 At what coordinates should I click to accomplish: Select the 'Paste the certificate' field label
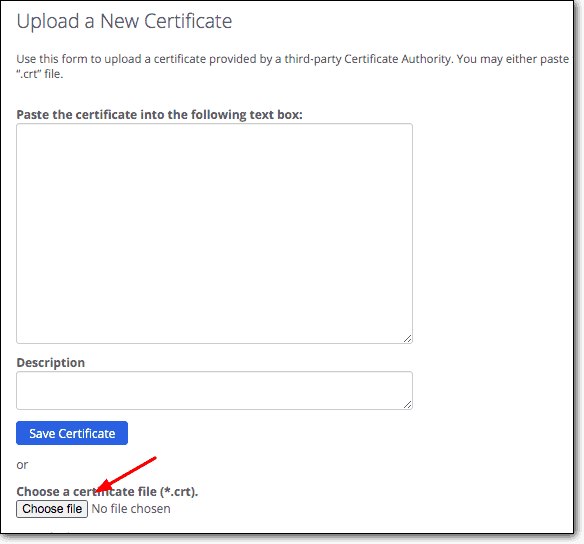(x=159, y=115)
